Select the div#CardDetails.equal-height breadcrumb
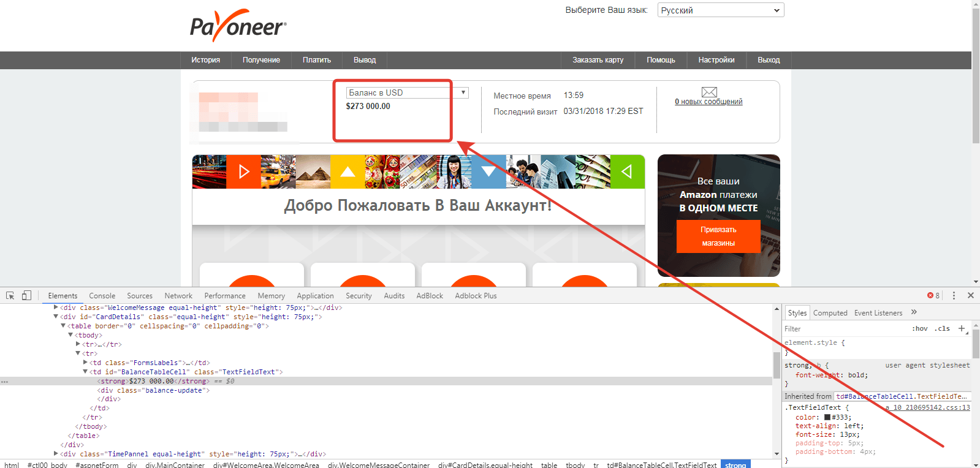 pos(485,465)
